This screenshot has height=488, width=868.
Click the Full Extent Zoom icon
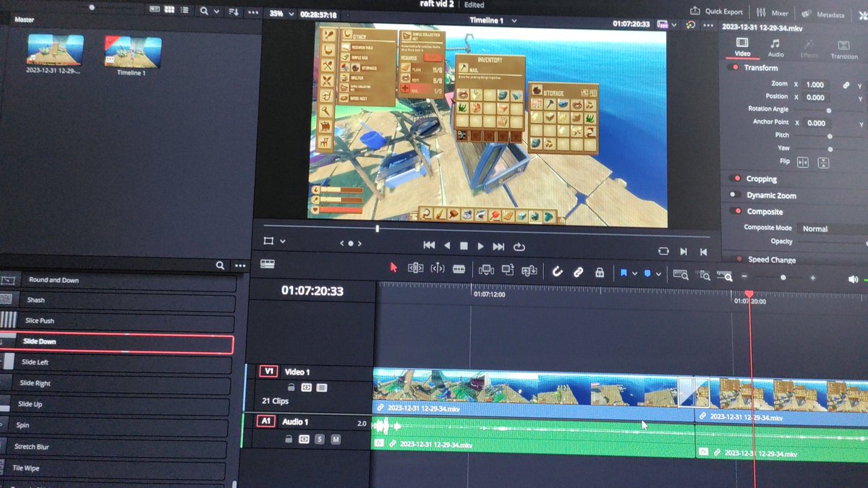point(681,275)
